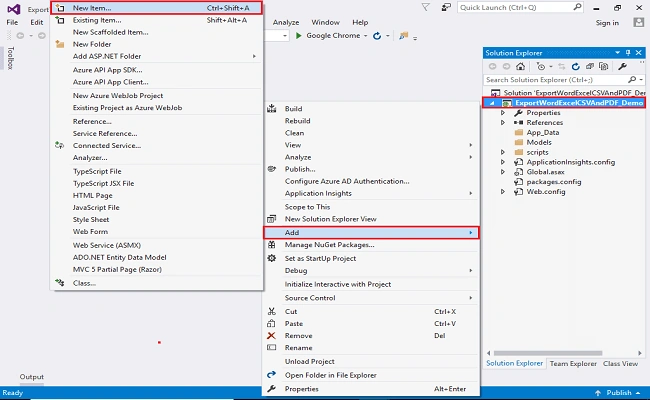The height and width of the screenshot is (400, 650).
Task: Select Class... at the bottom of Add submenu
Action: pyautogui.click(x=157, y=283)
